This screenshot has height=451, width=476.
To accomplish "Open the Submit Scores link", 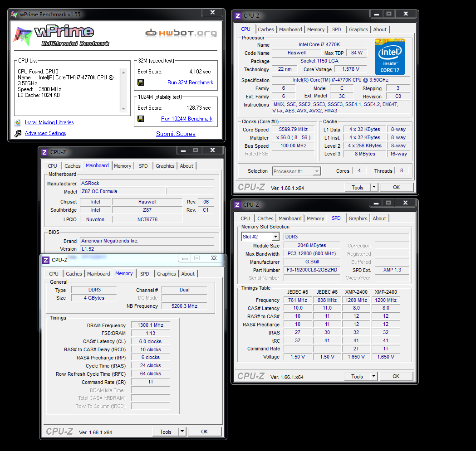I will coord(176,134).
